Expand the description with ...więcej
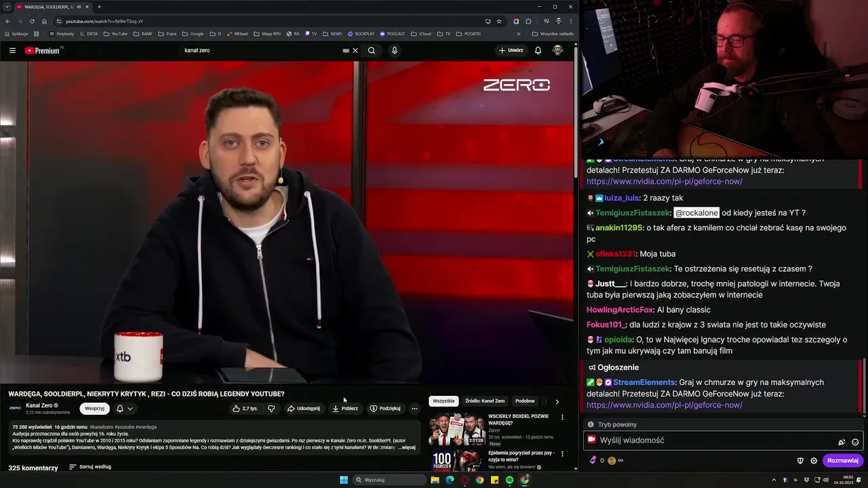 point(407,447)
